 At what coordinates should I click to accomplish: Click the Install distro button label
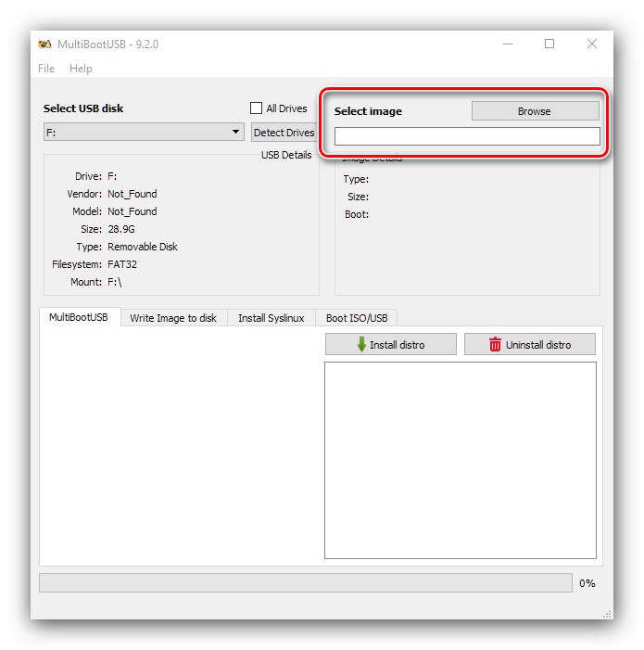[x=397, y=345]
